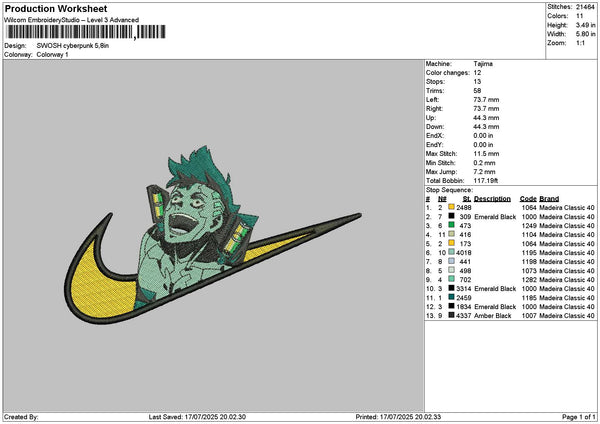The height and width of the screenshot is (424, 600).
Task: Click the Left value '73.7 mm'
Action: pyautogui.click(x=486, y=99)
